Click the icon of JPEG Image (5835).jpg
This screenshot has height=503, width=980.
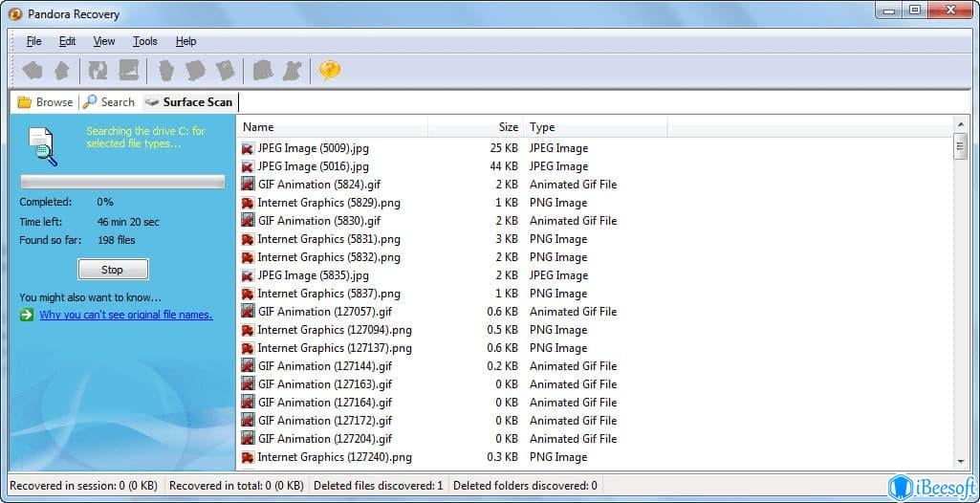(248, 275)
